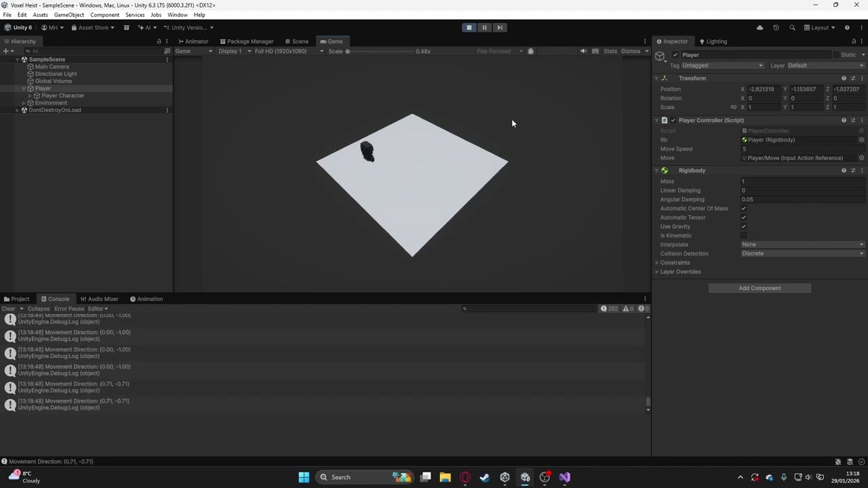Screen dimensions: 868x488
Task: Disable the Player Controller script checkbox
Action: point(673,120)
